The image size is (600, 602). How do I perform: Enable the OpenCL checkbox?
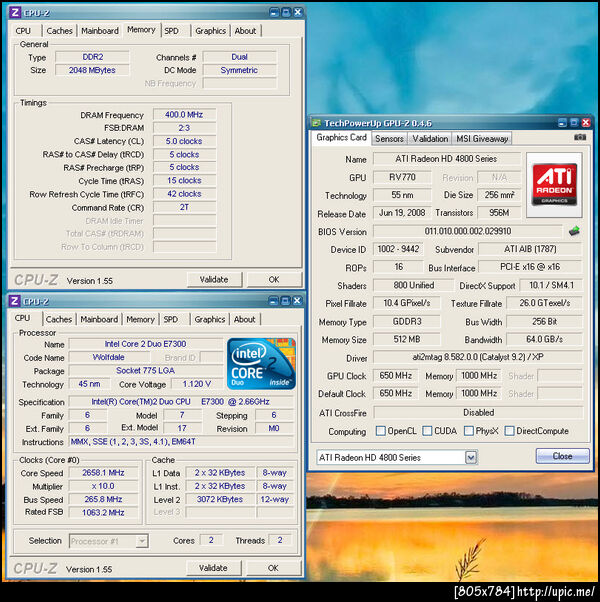(380, 431)
